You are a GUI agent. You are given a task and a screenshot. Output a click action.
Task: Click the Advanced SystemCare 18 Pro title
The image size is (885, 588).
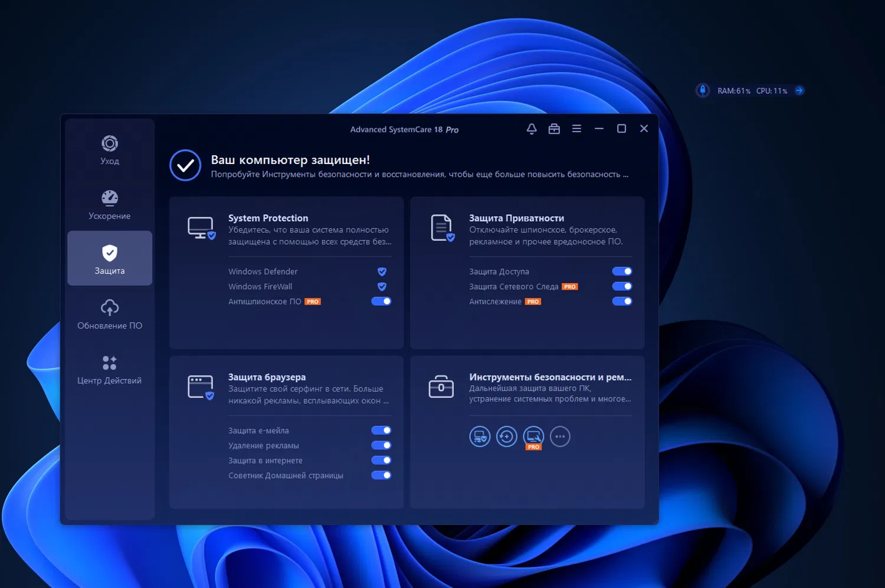point(404,130)
